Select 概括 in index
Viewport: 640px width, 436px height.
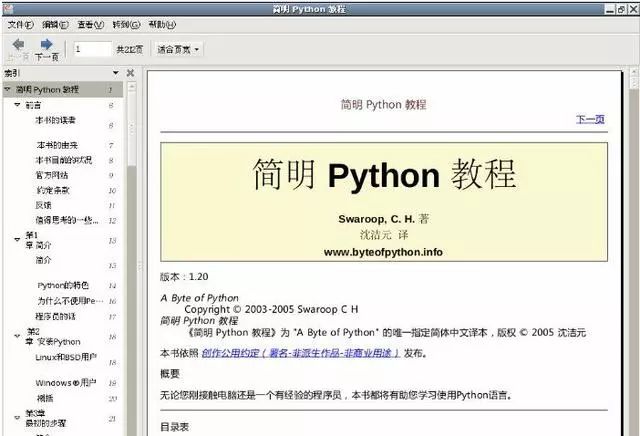click(45, 398)
